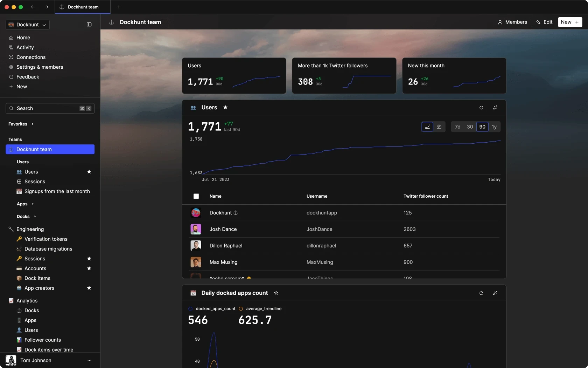Toggle average_trendline series legend
This screenshot has height=368, width=588.
pyautogui.click(x=260, y=309)
